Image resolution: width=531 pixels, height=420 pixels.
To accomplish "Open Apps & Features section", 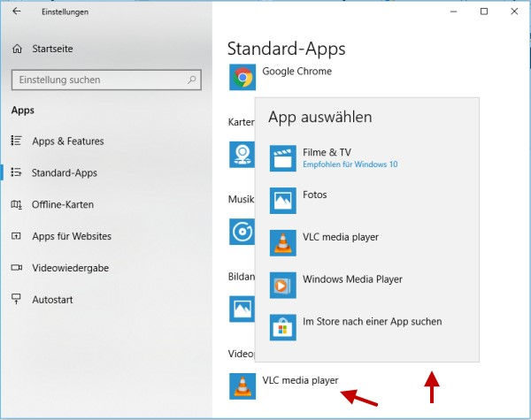I will [68, 141].
